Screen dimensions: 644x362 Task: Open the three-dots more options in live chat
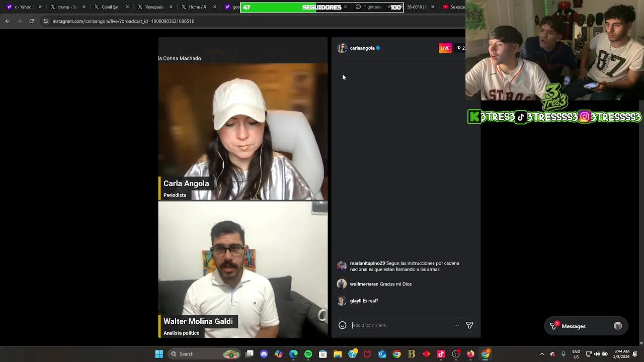click(x=456, y=325)
